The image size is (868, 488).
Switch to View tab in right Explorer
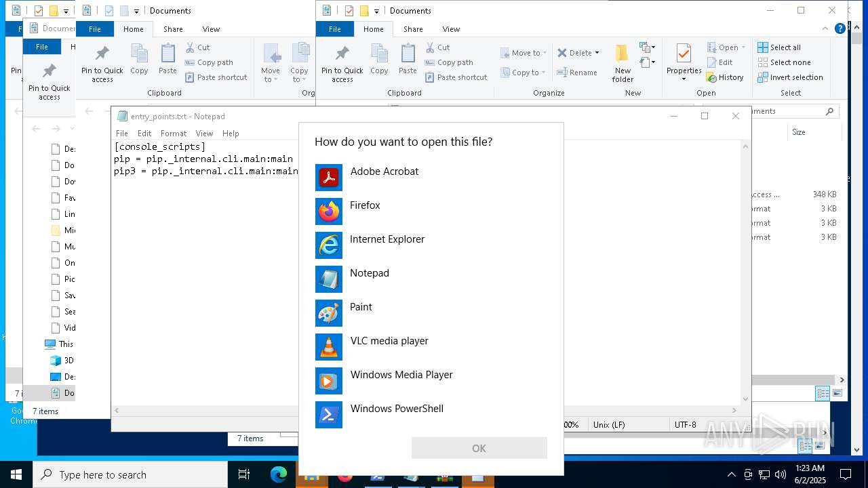451,29
